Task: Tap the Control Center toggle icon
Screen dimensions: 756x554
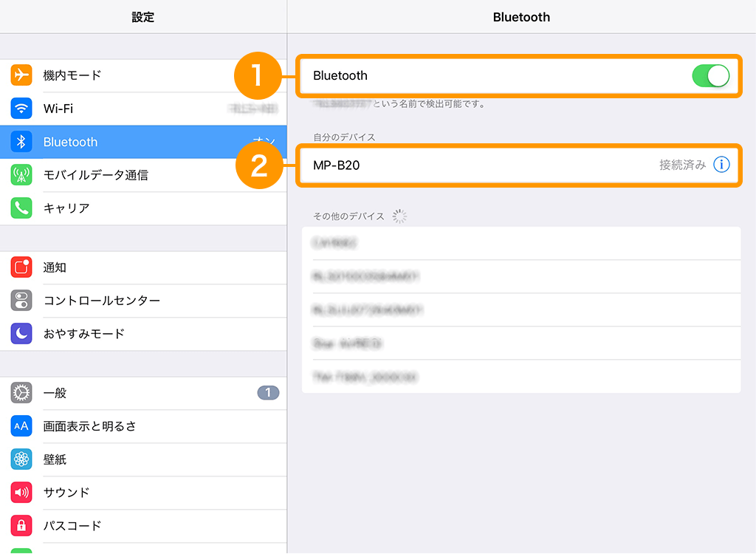Action: pyautogui.click(x=21, y=301)
